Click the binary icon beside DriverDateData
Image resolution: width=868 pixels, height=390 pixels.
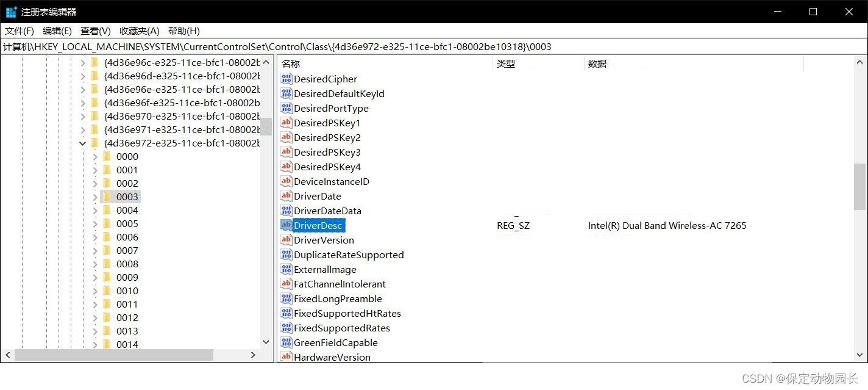pyautogui.click(x=286, y=211)
